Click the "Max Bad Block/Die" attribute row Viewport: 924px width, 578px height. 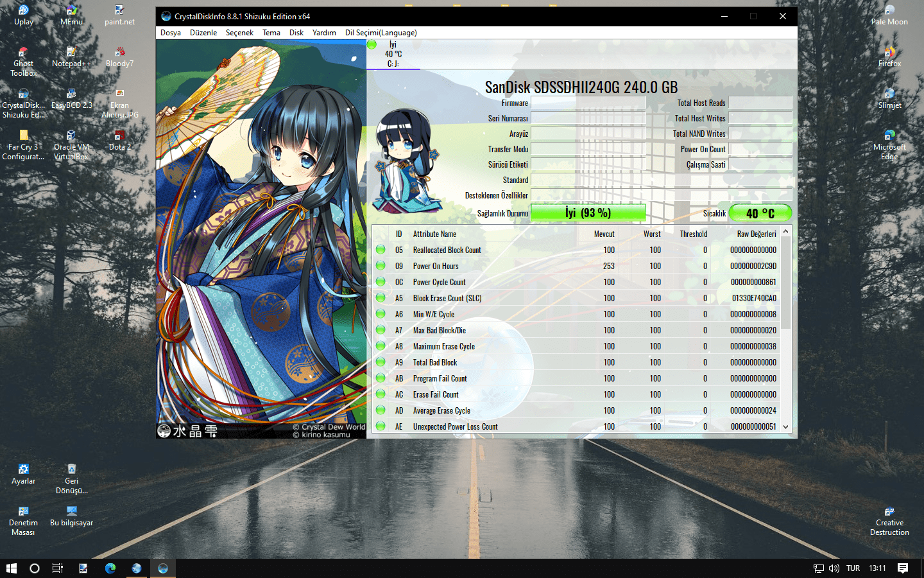click(577, 330)
